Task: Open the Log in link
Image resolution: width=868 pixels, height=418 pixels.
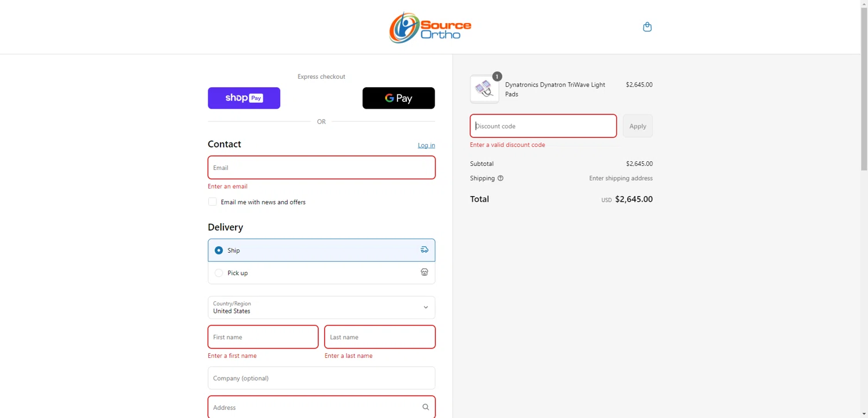Action: [426, 145]
